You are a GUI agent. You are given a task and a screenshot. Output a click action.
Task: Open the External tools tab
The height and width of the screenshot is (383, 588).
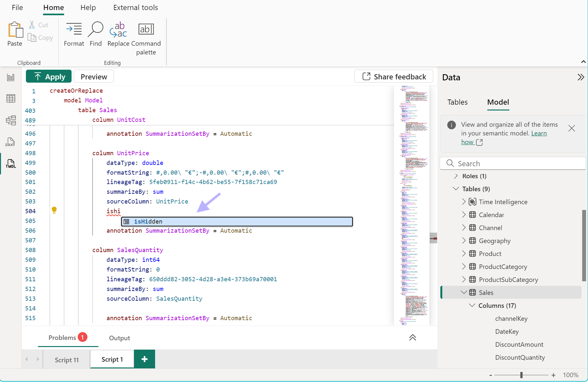pyautogui.click(x=136, y=7)
